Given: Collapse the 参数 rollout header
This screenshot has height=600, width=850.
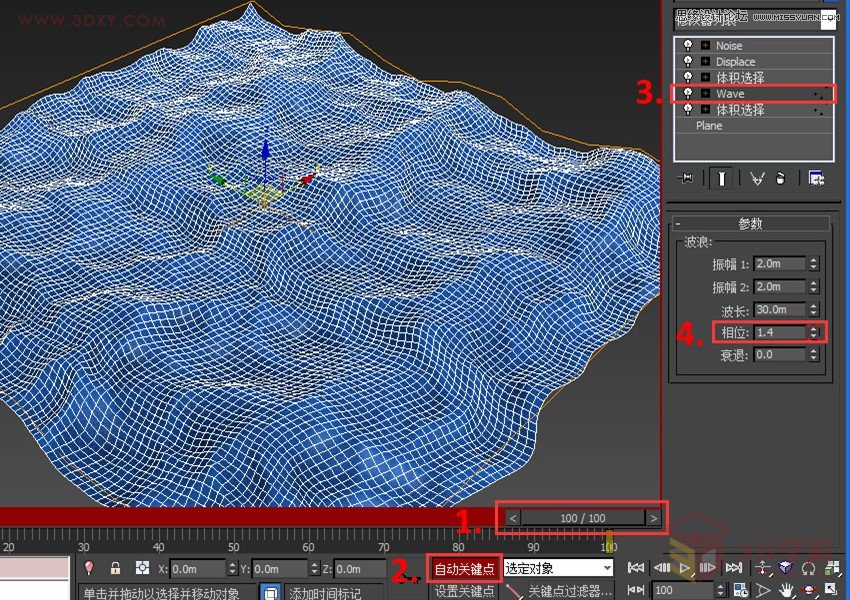Looking at the screenshot, I should 751,223.
